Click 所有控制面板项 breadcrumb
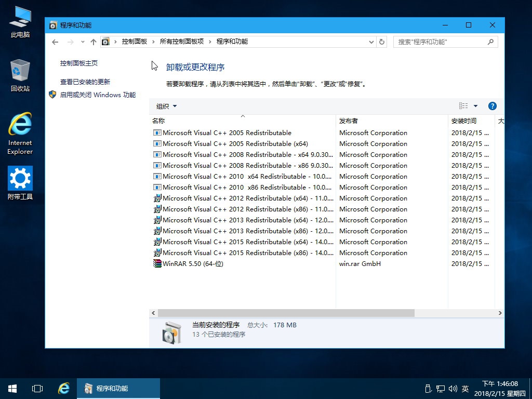The height and width of the screenshot is (399, 532). point(181,42)
